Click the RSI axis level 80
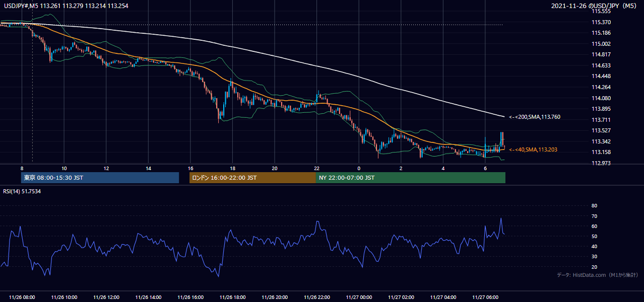Screen dimensions: 644x302 click(594, 206)
